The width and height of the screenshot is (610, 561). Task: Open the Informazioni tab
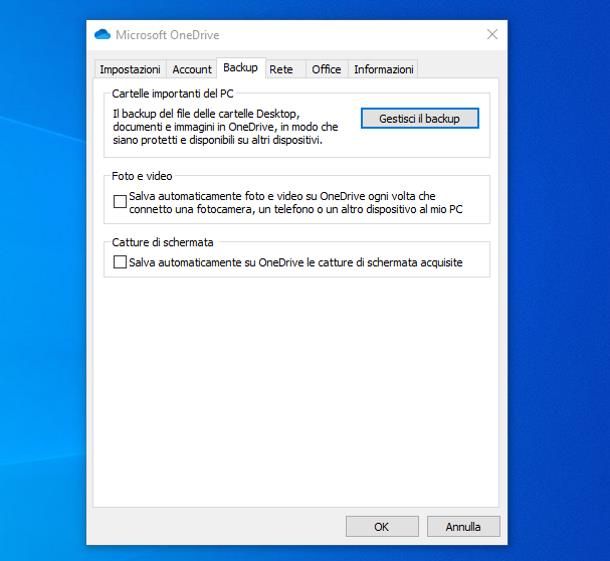tap(384, 70)
